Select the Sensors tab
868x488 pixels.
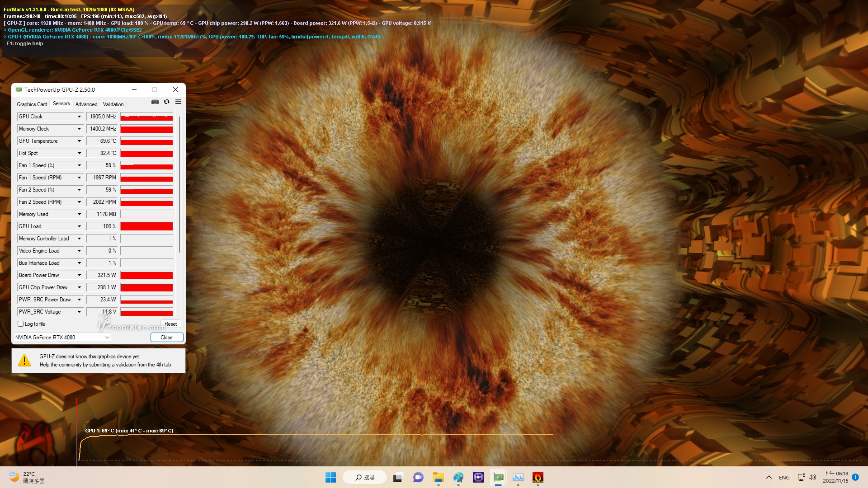point(61,104)
